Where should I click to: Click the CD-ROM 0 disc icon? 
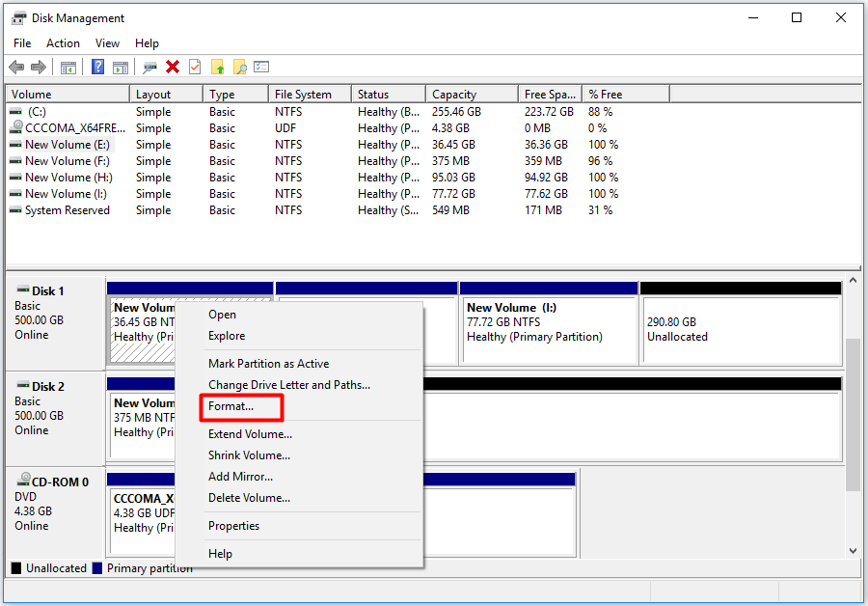tap(24, 480)
